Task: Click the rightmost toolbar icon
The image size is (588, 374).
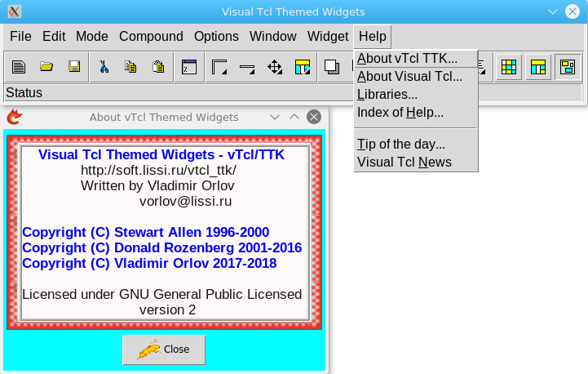Action: coord(566,67)
